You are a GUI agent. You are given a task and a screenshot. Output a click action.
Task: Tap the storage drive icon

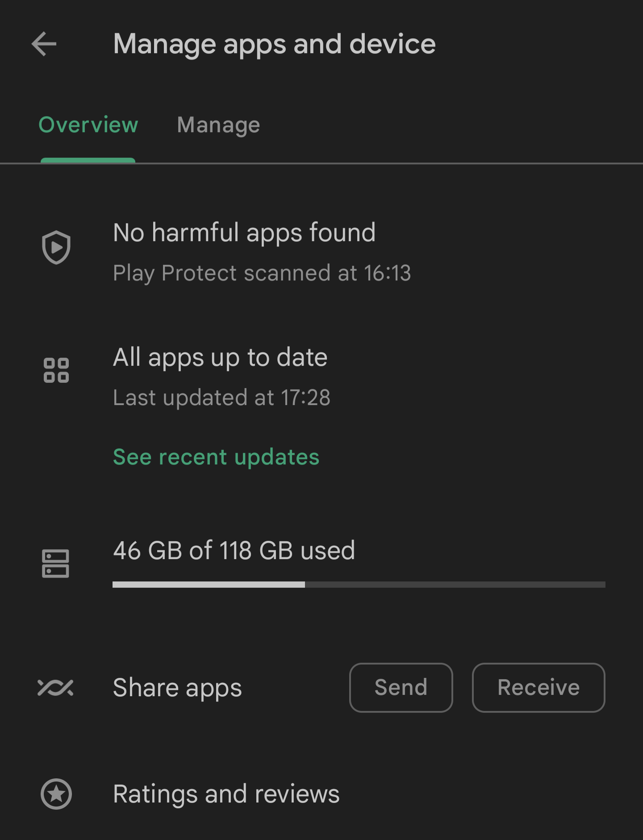coord(55,564)
